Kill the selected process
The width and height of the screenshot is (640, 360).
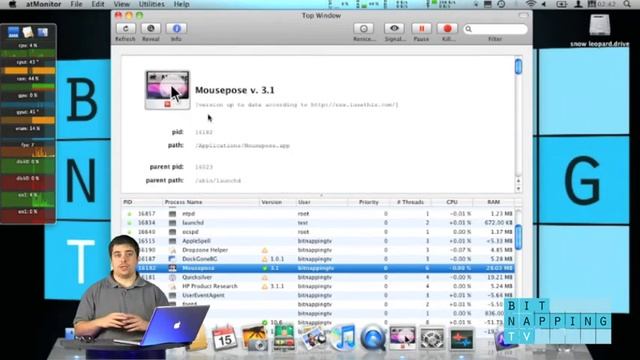point(447,29)
